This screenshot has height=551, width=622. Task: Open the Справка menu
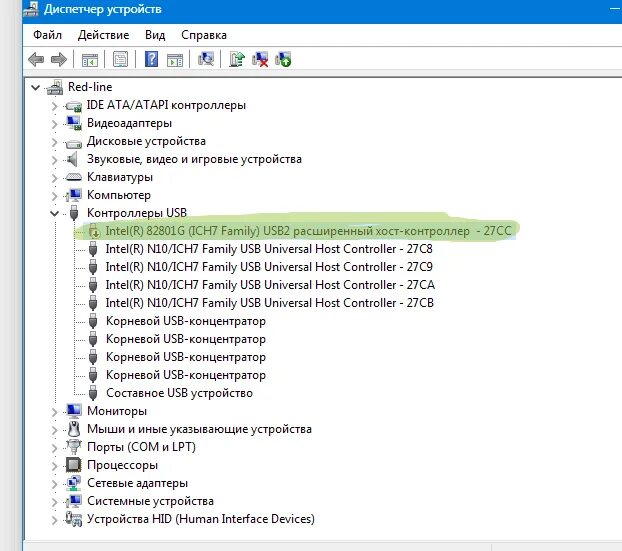203,35
